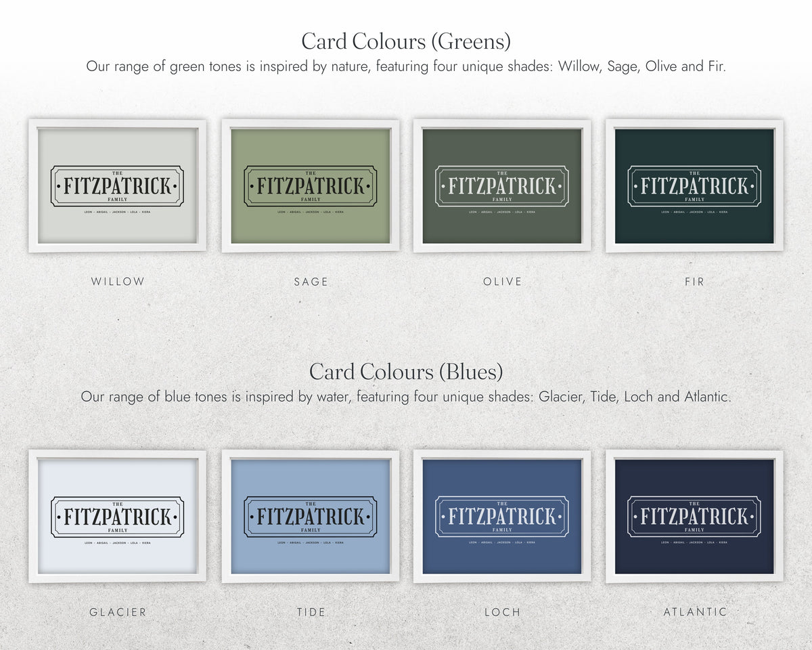Click the blue tones description sentence

click(x=406, y=397)
